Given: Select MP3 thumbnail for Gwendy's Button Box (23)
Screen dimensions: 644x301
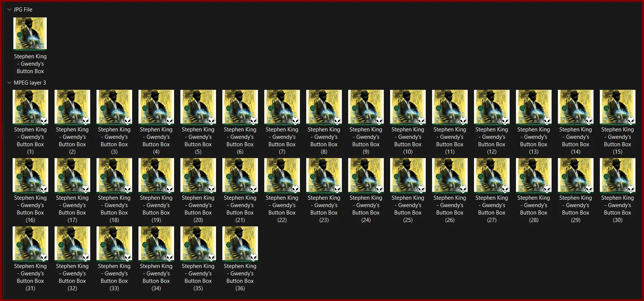Looking at the screenshot, I should [x=324, y=175].
